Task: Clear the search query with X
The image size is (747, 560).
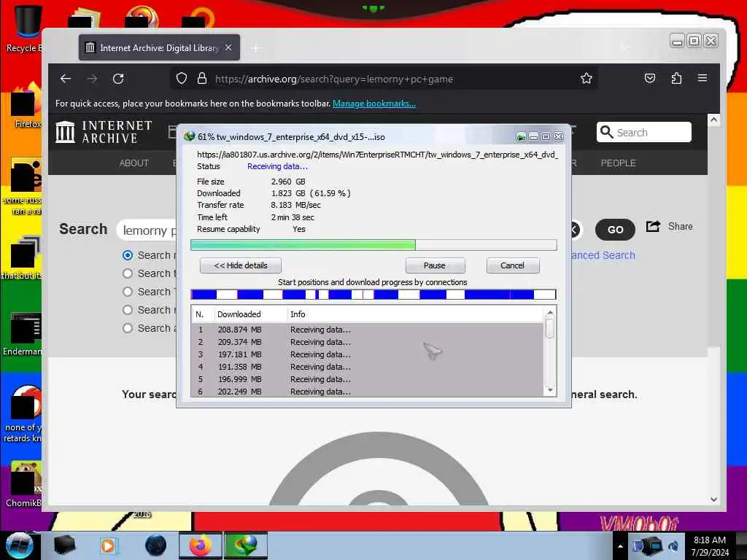Action: [x=575, y=230]
